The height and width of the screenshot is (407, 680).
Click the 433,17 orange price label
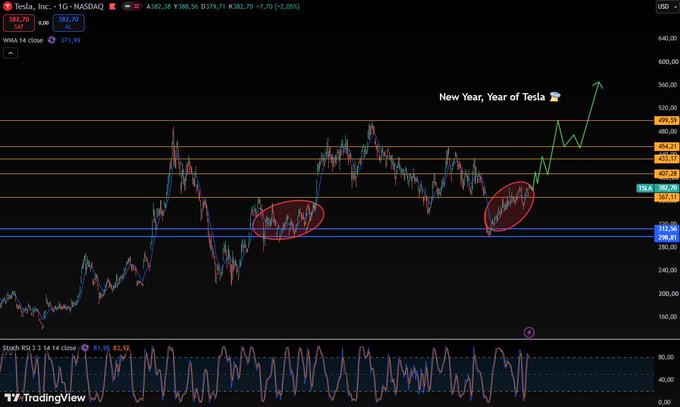tap(667, 159)
